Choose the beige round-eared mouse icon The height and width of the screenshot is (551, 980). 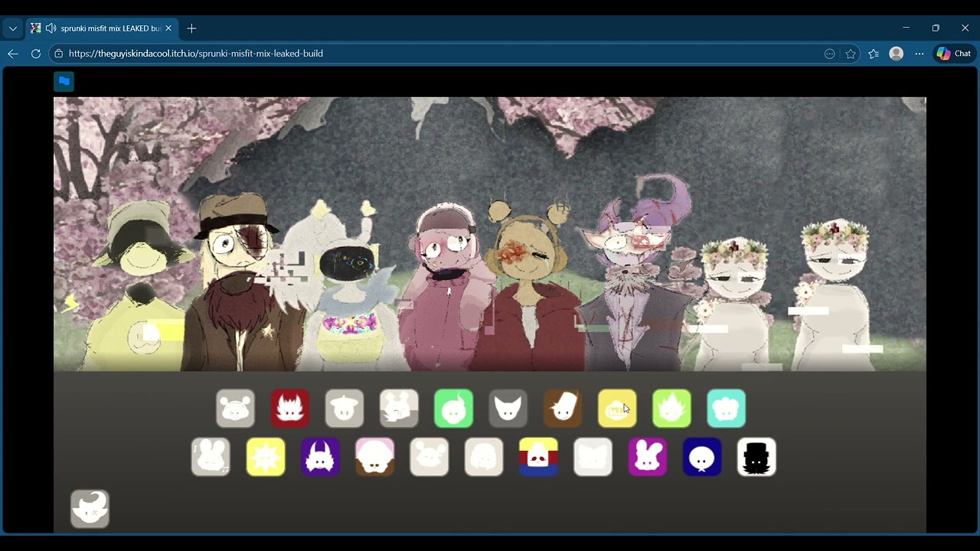coord(429,457)
